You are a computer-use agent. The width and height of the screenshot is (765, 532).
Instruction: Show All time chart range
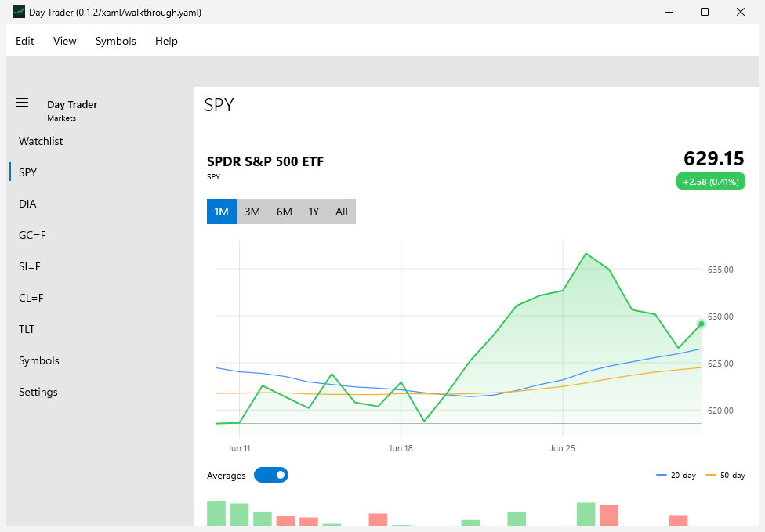[x=342, y=212]
